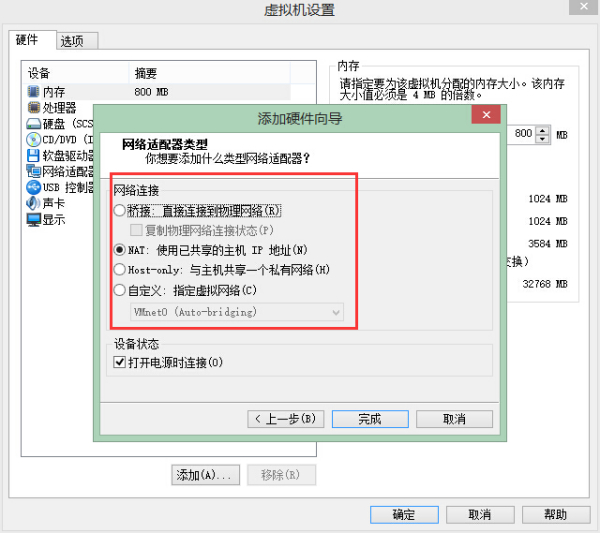The height and width of the screenshot is (533, 600).
Task: Click the 设备 column header
Action: [x=76, y=73]
